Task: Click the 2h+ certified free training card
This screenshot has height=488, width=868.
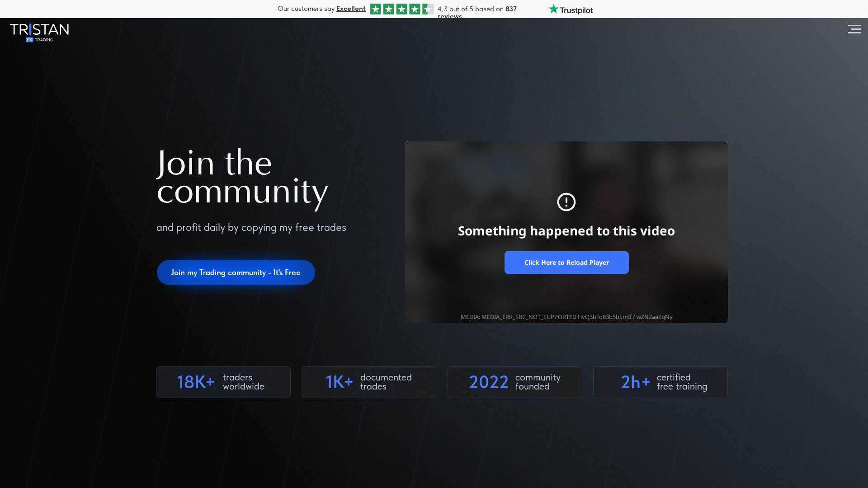Action: click(660, 382)
